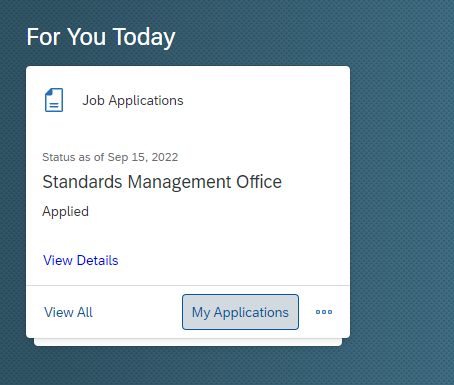Select the stacked card edge beneath the card

188,342
